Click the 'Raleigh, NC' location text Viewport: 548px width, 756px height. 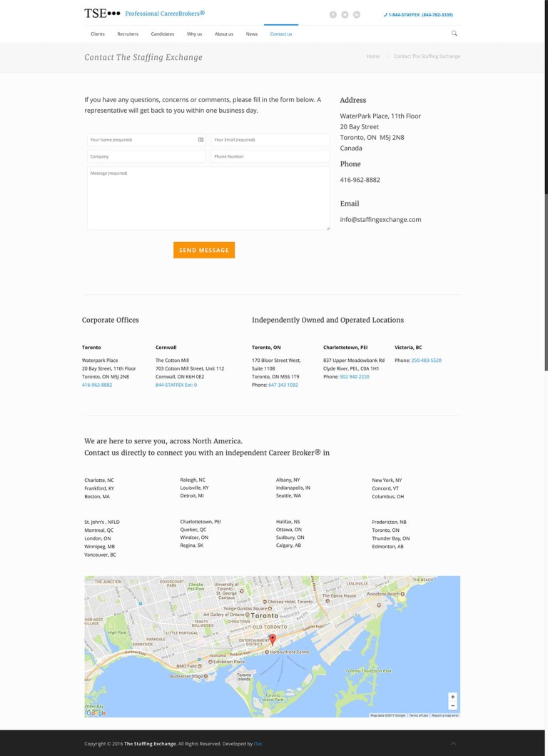point(193,480)
